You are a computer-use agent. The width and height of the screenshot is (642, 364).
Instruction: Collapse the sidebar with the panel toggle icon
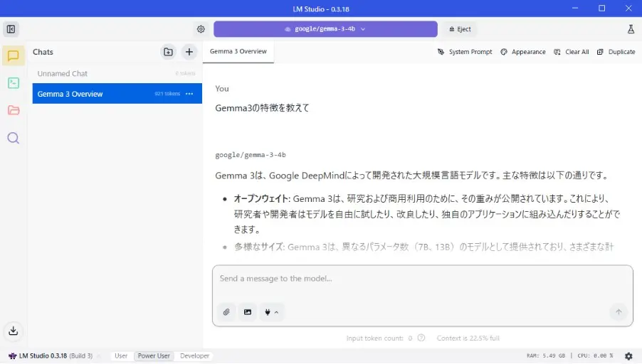coord(11,29)
